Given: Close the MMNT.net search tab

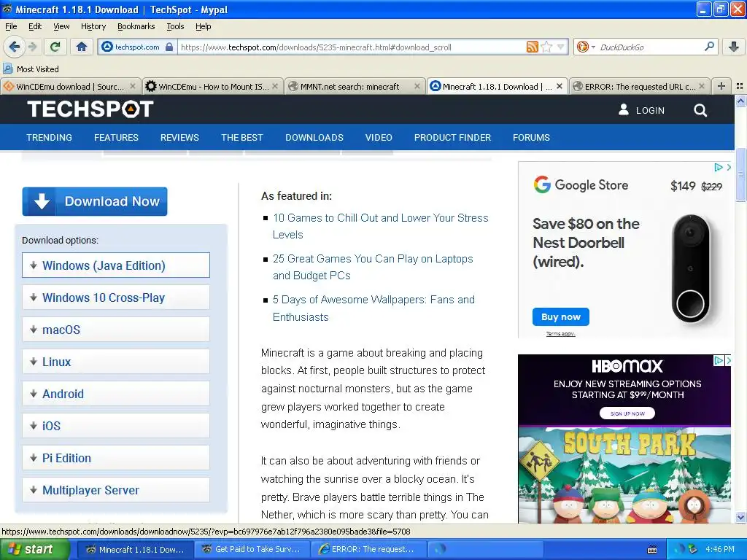Looking at the screenshot, I should click(417, 86).
